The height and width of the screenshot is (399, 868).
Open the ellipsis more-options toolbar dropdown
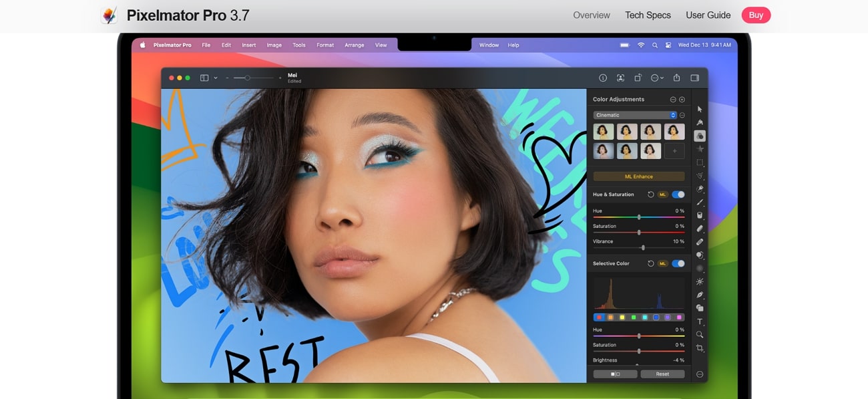click(x=657, y=78)
